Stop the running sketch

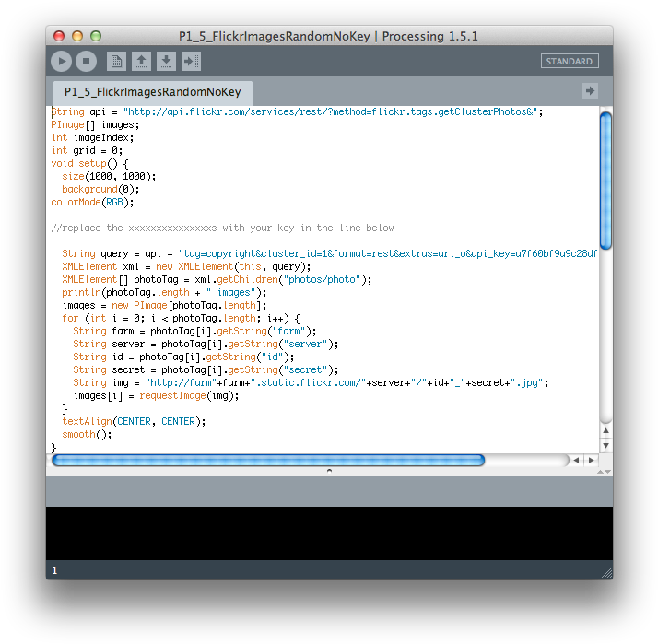point(86,61)
